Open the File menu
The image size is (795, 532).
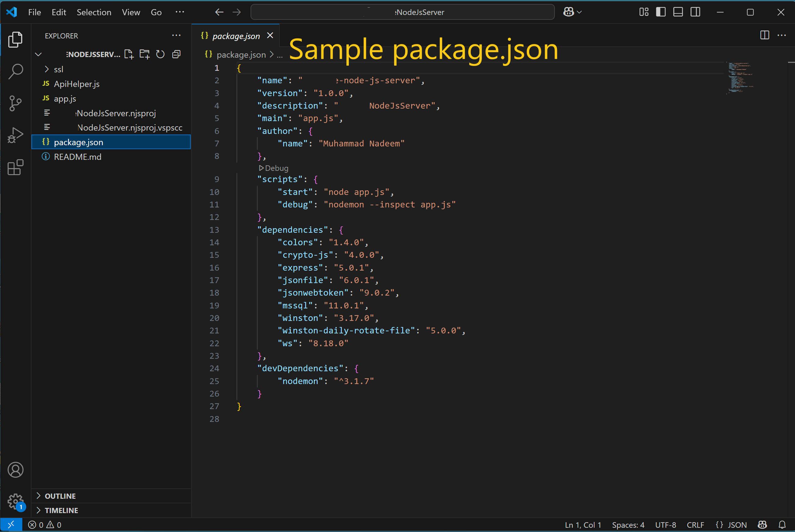34,12
